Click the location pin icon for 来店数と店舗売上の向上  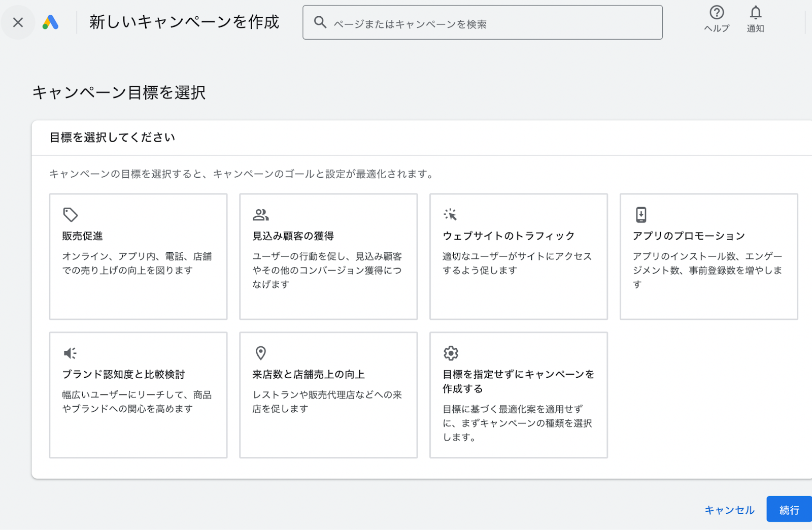[261, 353]
